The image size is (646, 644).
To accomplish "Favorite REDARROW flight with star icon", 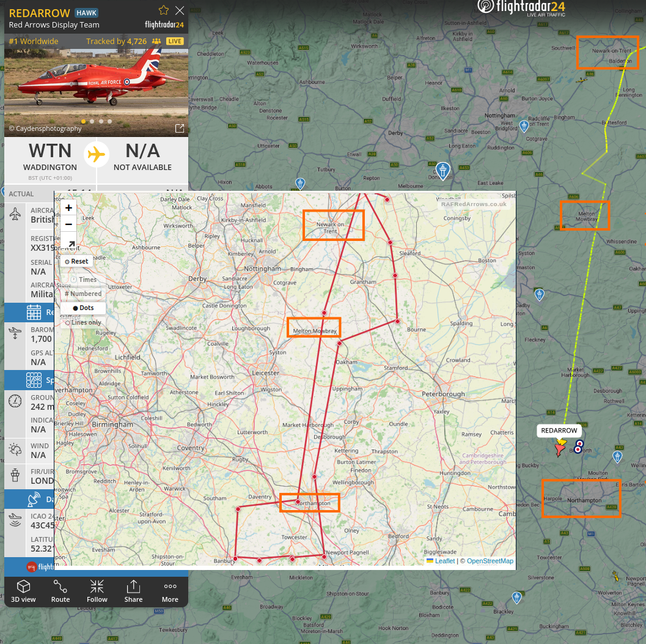I will click(164, 10).
